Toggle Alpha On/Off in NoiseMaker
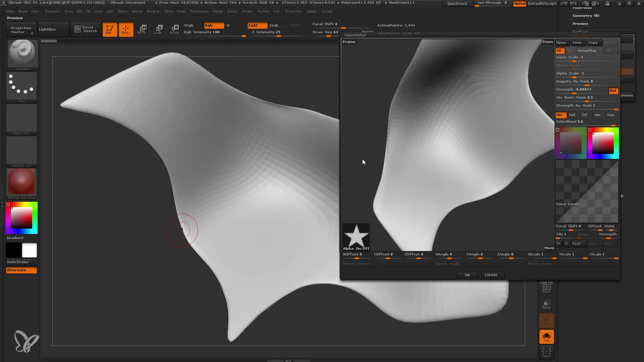644x362 pixels. 356,248
